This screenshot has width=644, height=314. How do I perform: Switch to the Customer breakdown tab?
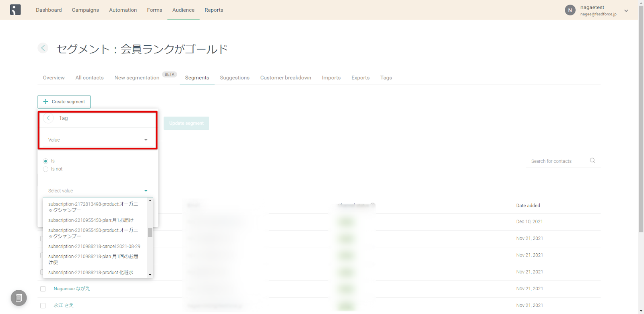pyautogui.click(x=285, y=78)
